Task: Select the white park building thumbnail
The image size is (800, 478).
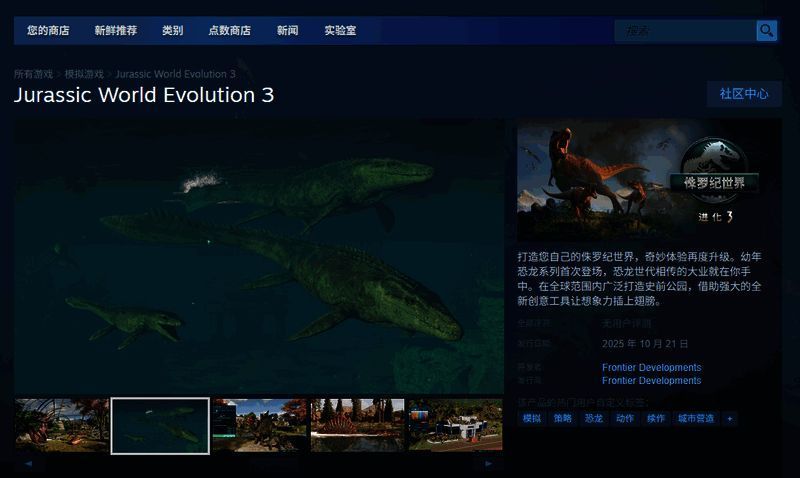Action: [x=456, y=425]
